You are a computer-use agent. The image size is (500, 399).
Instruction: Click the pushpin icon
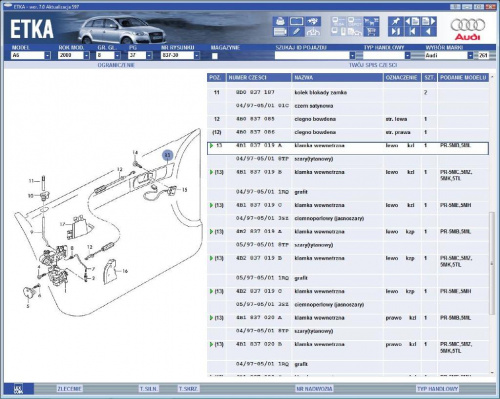click(396, 21)
